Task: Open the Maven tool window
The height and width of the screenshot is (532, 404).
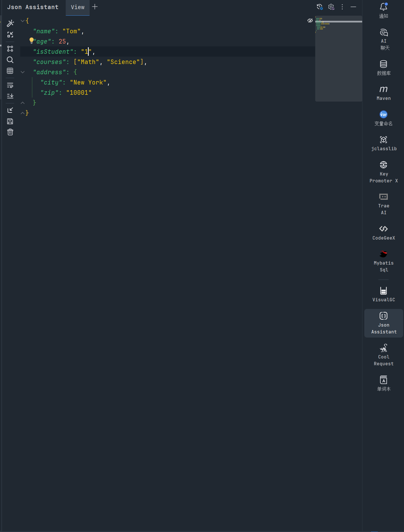Action: click(x=384, y=93)
